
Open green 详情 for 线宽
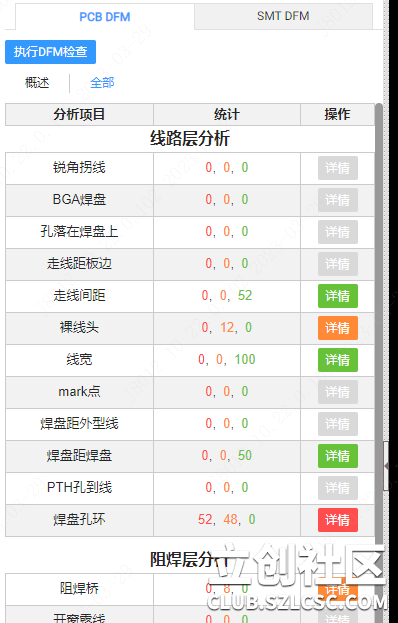click(338, 360)
